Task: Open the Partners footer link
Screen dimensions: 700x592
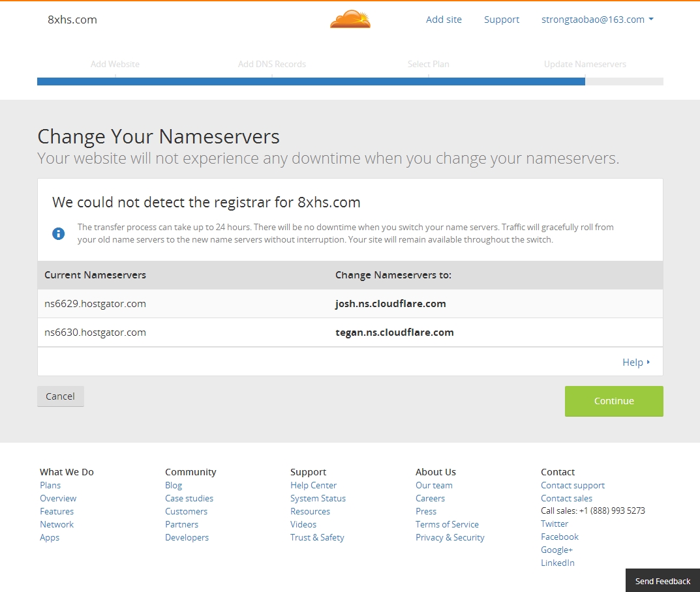Action: pos(182,524)
